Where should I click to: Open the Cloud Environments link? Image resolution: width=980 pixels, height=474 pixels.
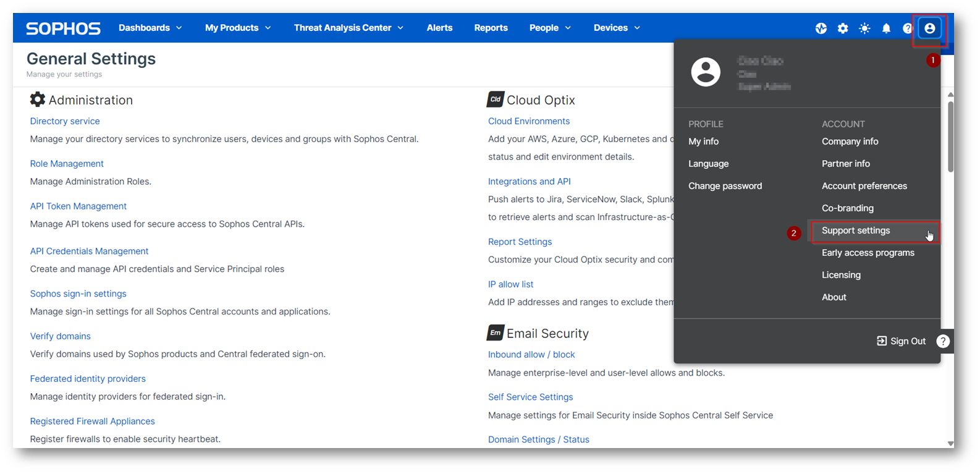(x=529, y=121)
